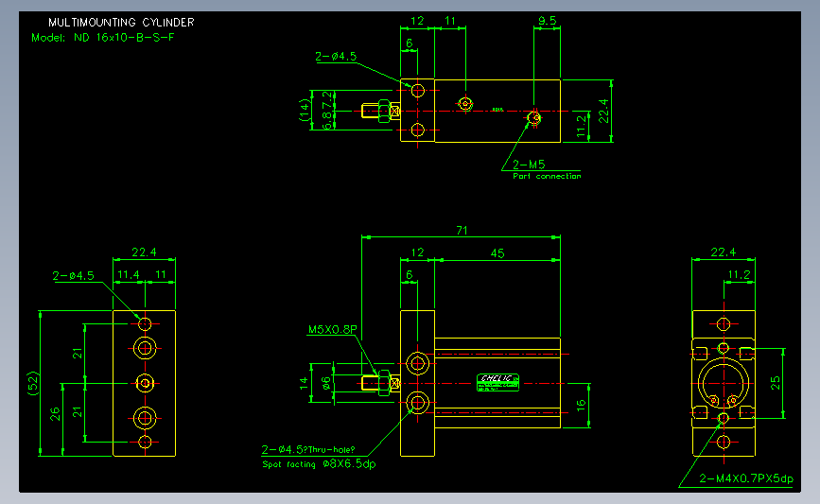Viewport: 820px width, 504px height.
Task: Select the 2-ø4.5?Thru-hole? note
Action: point(308,449)
